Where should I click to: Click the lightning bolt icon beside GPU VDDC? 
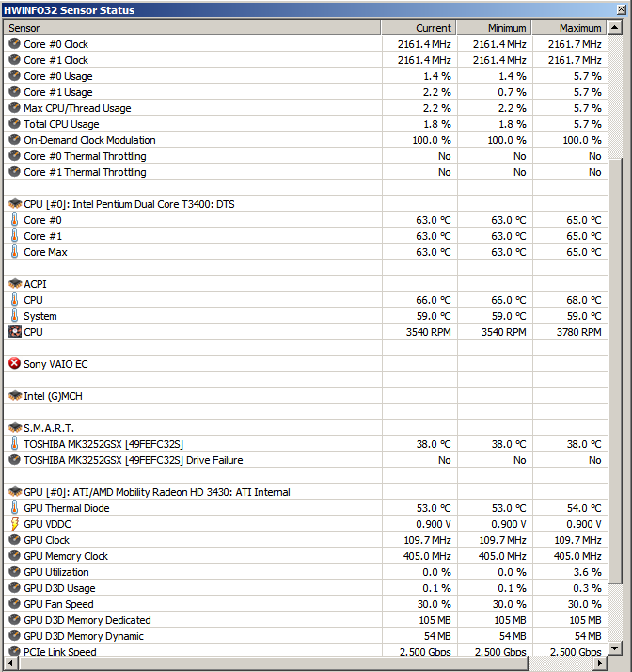click(14, 524)
